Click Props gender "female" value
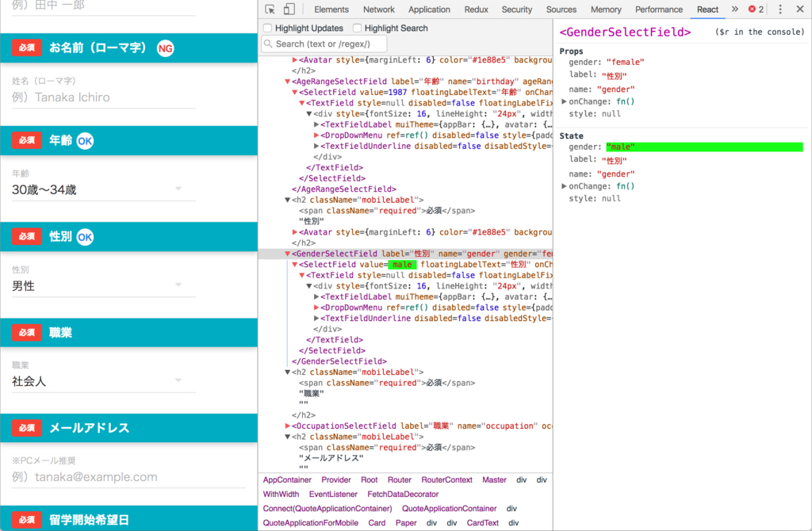Image resolution: width=812 pixels, height=531 pixels. point(625,62)
